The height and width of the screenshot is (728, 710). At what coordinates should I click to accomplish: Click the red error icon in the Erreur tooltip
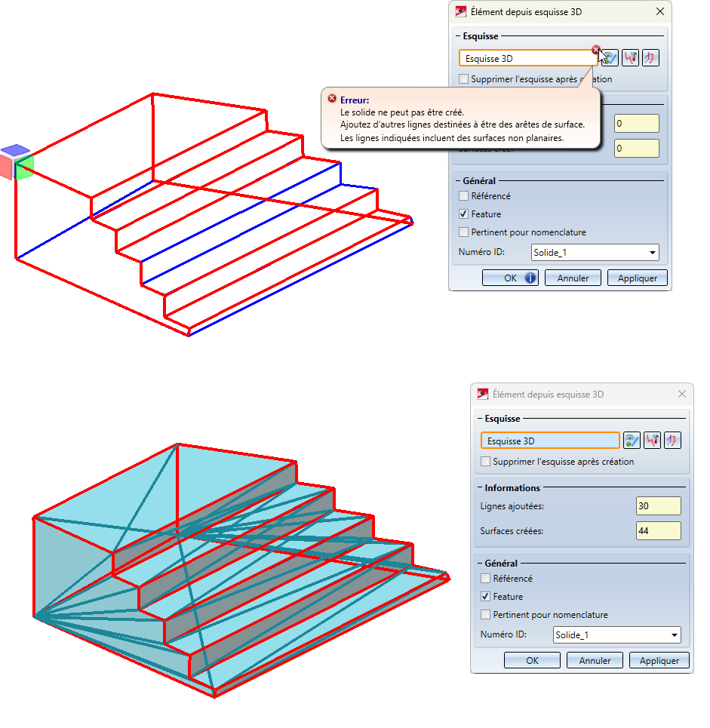pos(332,98)
